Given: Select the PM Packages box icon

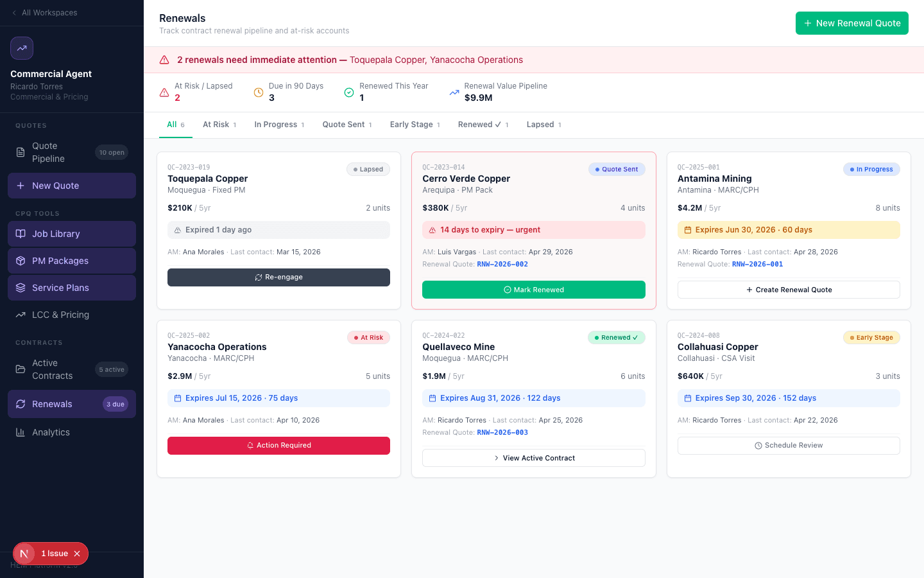Looking at the screenshot, I should coord(21,261).
